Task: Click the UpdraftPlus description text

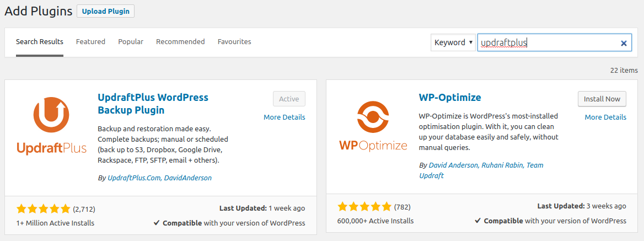Action: (x=163, y=144)
